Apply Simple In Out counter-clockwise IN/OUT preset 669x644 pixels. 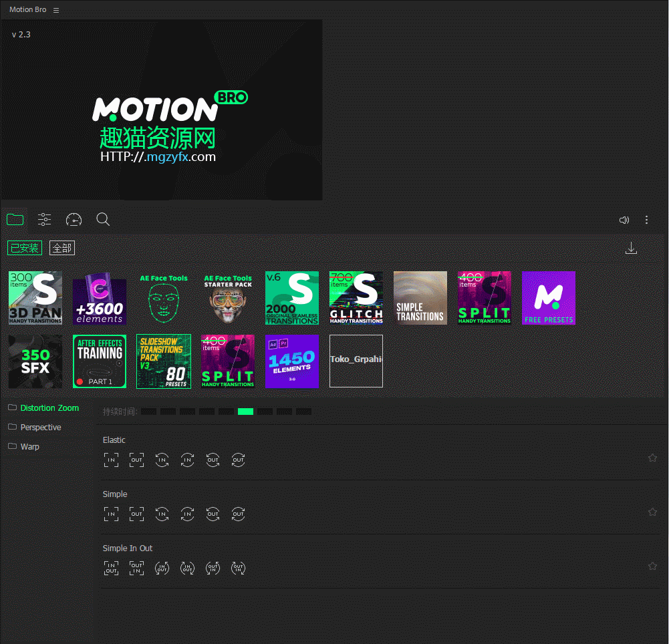pos(162,568)
